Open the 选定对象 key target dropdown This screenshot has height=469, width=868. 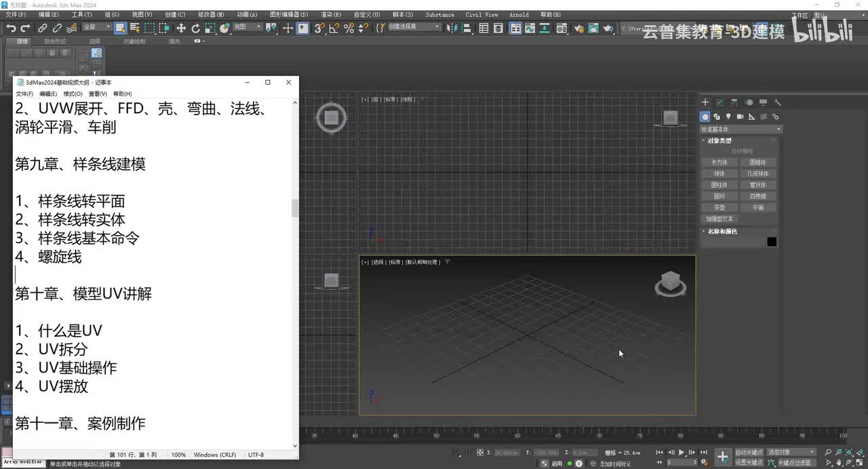tap(791, 452)
